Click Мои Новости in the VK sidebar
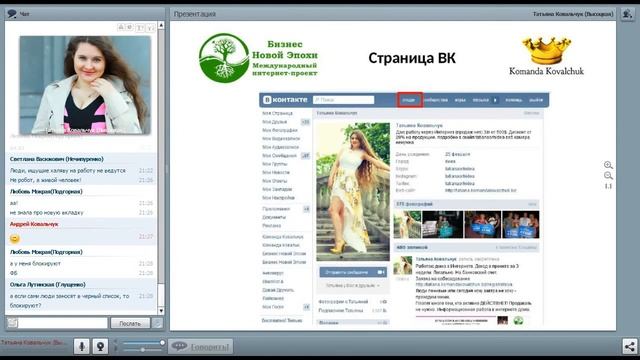The width and height of the screenshot is (640, 360). click(276, 172)
